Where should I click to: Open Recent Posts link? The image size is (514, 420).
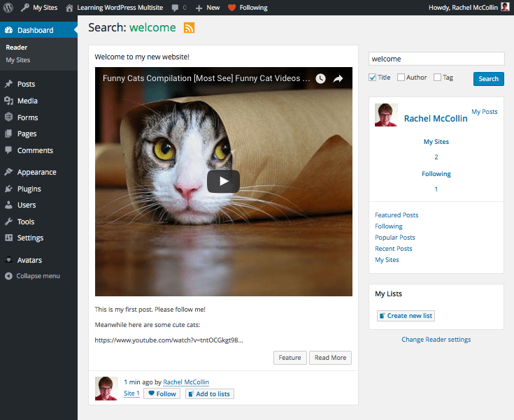tap(393, 249)
